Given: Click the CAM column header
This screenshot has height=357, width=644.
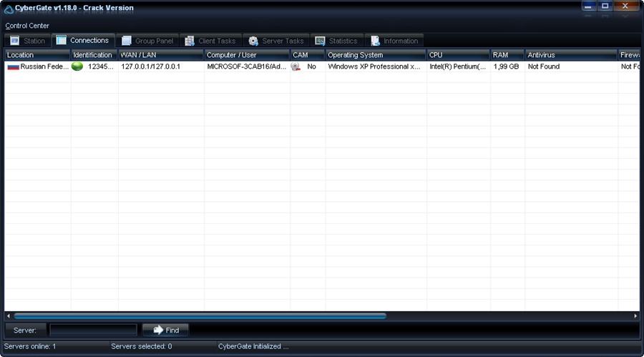Looking at the screenshot, I should click(308, 54).
